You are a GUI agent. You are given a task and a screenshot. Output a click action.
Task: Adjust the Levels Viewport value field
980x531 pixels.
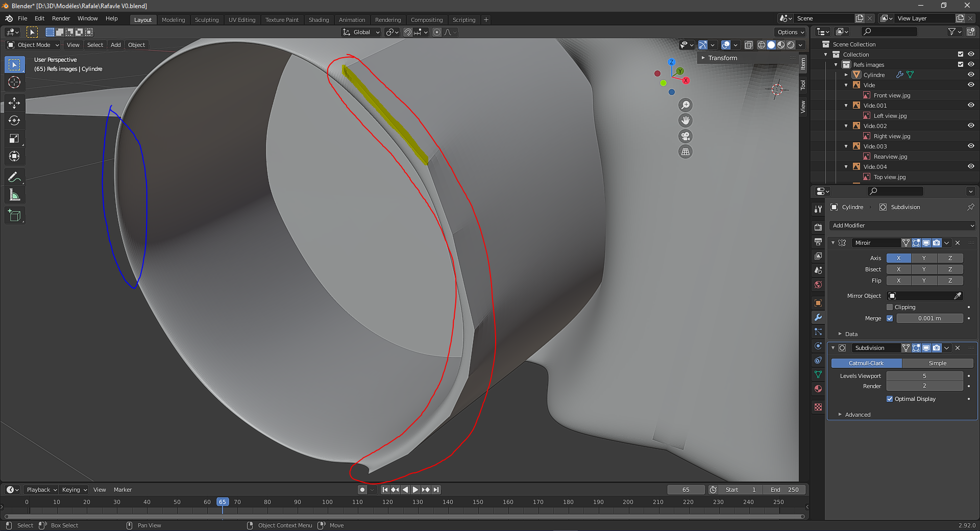(x=924, y=376)
